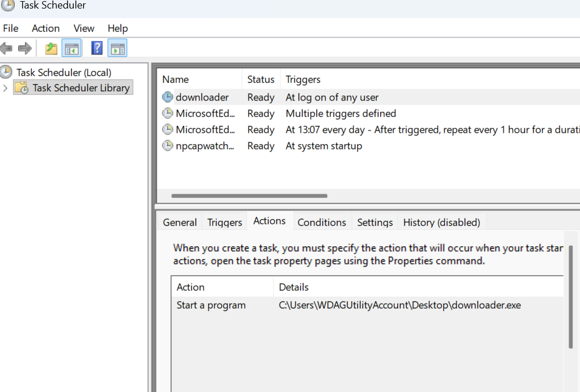Switch to the General tab
This screenshot has height=392, width=580.
click(180, 222)
